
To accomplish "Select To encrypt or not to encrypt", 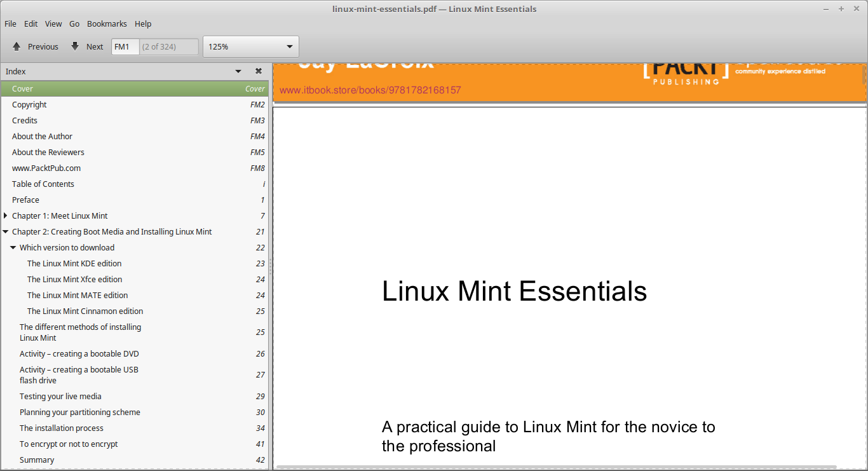I will pos(135,444).
